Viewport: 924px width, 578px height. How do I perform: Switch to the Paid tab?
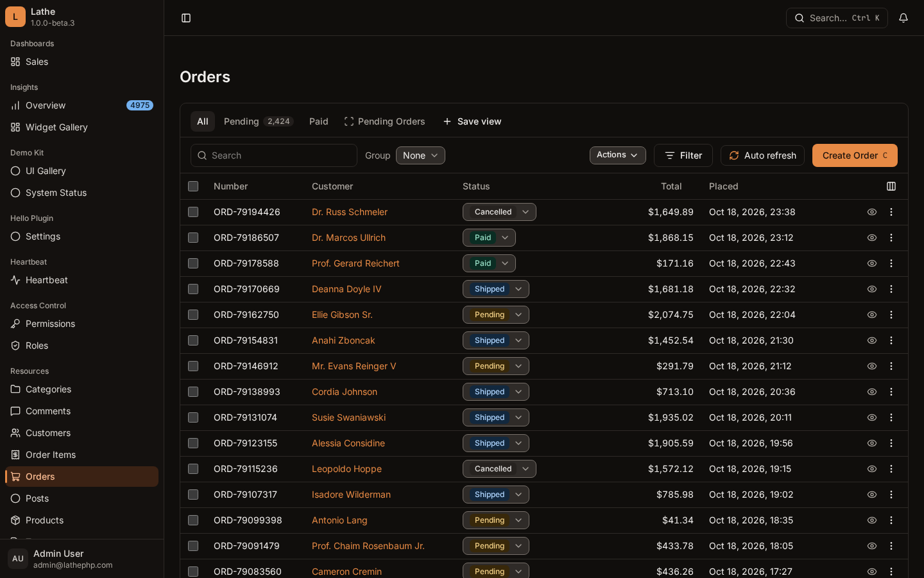pyautogui.click(x=319, y=121)
